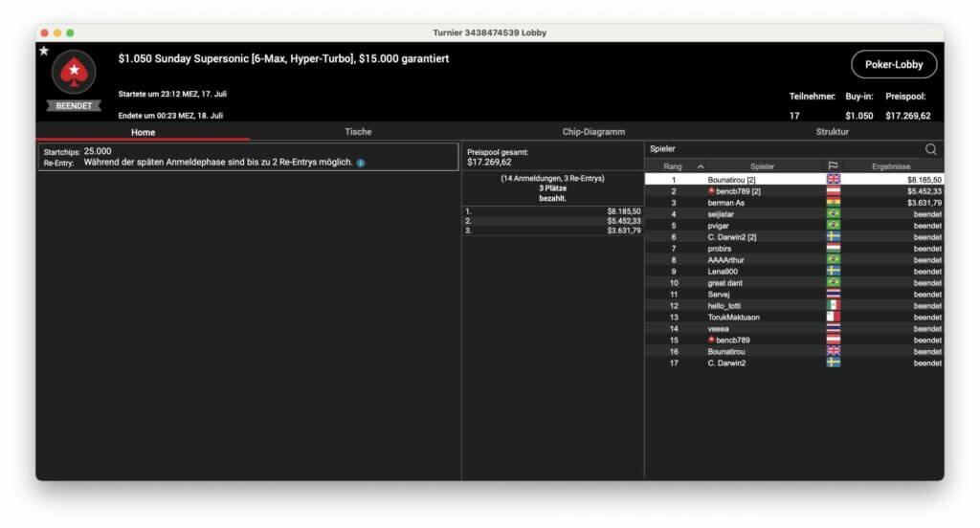Click the flag in rank 16 row
The image size is (980, 528).
point(834,351)
